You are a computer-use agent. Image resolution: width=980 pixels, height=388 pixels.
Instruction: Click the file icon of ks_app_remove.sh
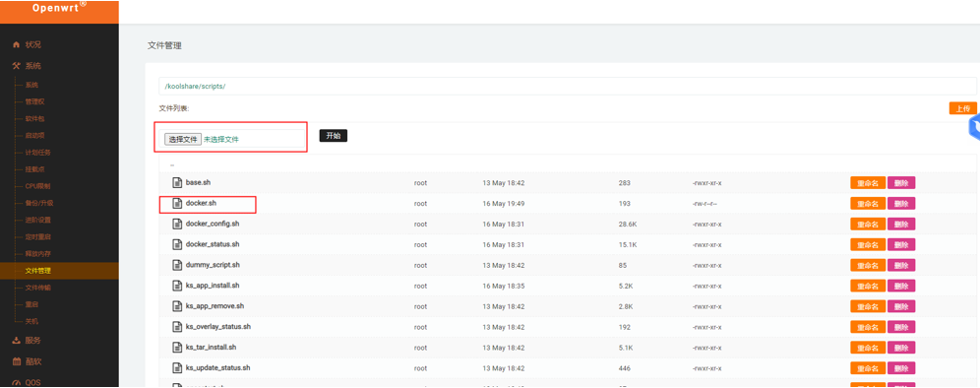coord(177,306)
